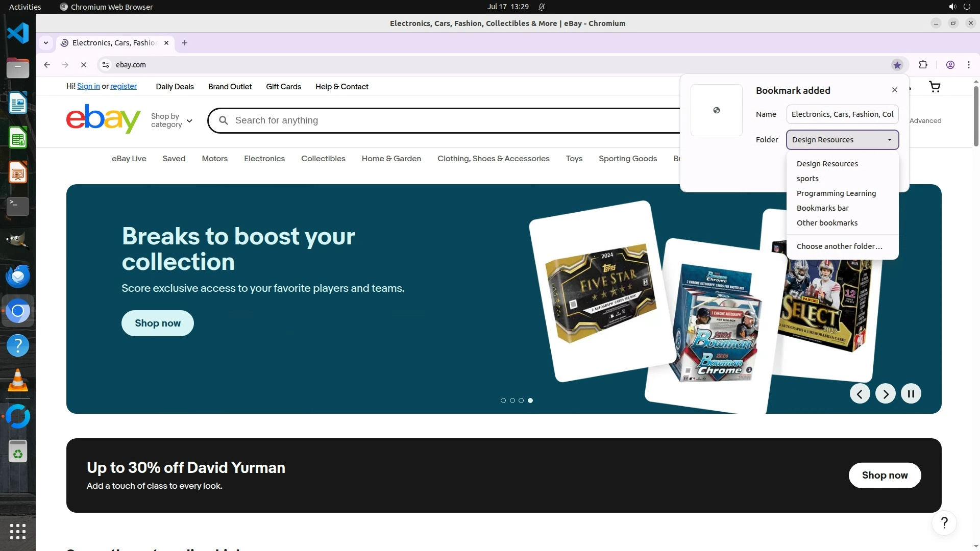Image resolution: width=980 pixels, height=551 pixels.
Task: Expand the Shop by category menu
Action: point(171,120)
